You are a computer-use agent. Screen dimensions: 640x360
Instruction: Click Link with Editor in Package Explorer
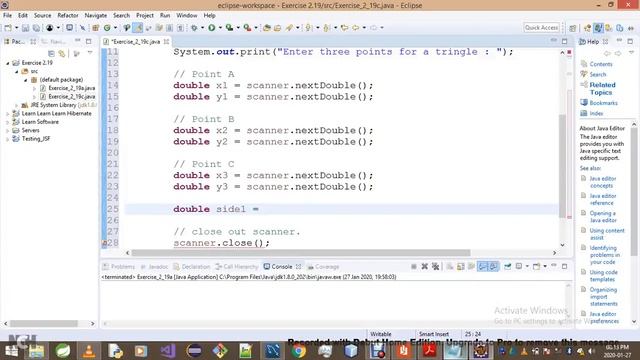(62, 53)
